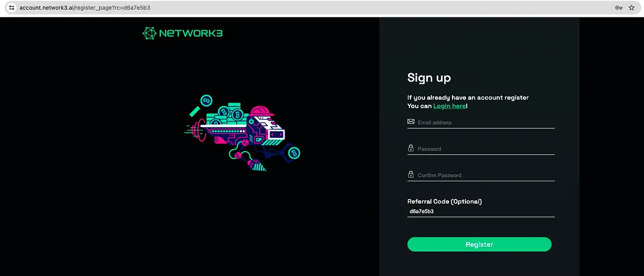The image size is (644, 276).
Task: Focus the Password input field
Action: click(x=481, y=149)
